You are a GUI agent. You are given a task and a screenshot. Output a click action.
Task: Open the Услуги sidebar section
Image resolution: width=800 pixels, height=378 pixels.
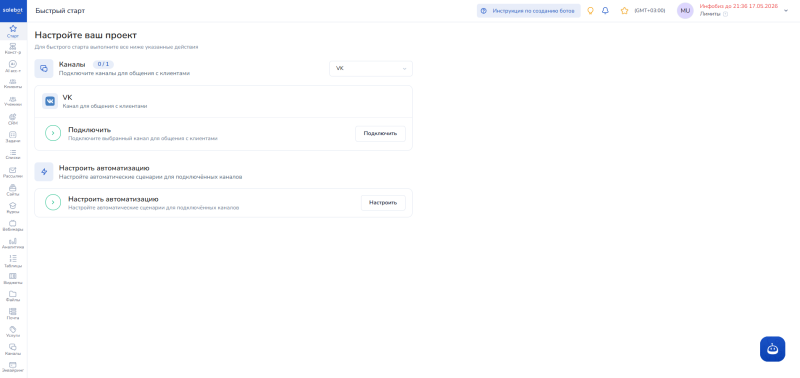click(x=13, y=332)
